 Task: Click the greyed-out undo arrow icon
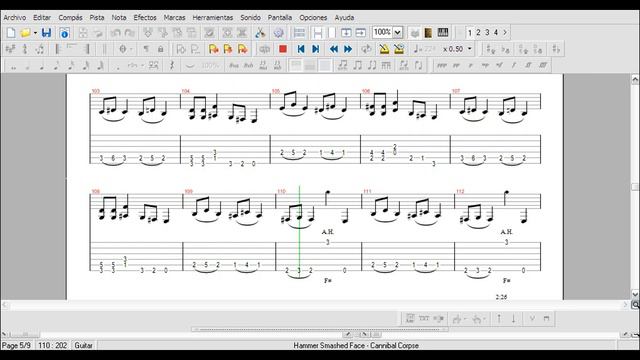pyautogui.click(x=116, y=33)
